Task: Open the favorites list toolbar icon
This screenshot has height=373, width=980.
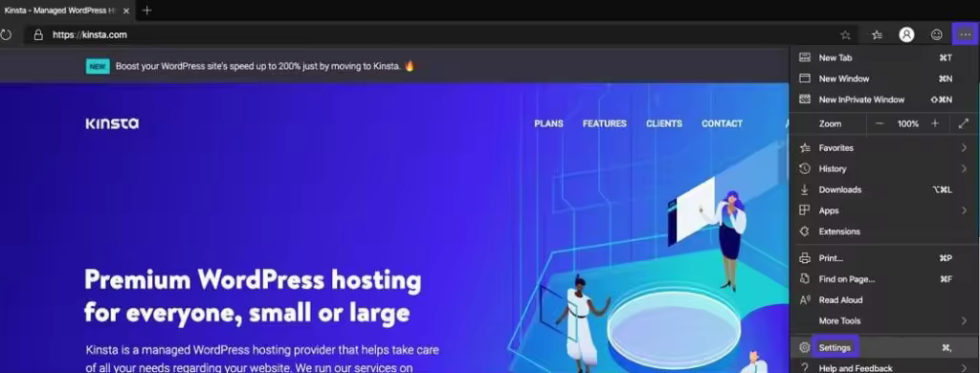Action: 878,35
